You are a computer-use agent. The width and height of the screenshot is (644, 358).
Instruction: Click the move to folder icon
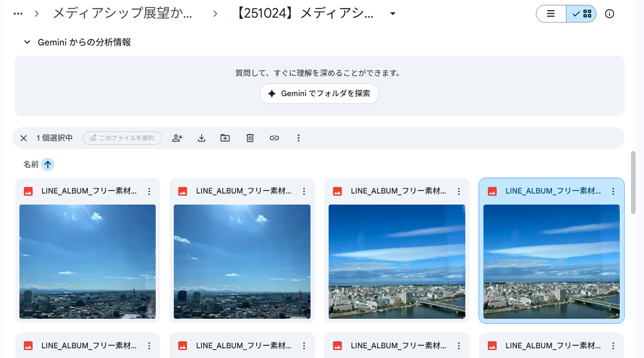(x=225, y=138)
